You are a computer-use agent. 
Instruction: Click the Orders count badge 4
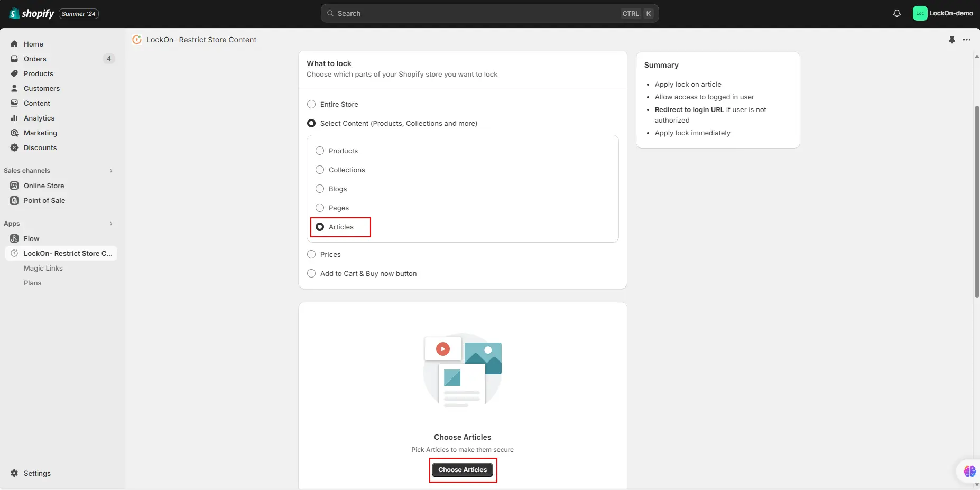[x=109, y=59]
